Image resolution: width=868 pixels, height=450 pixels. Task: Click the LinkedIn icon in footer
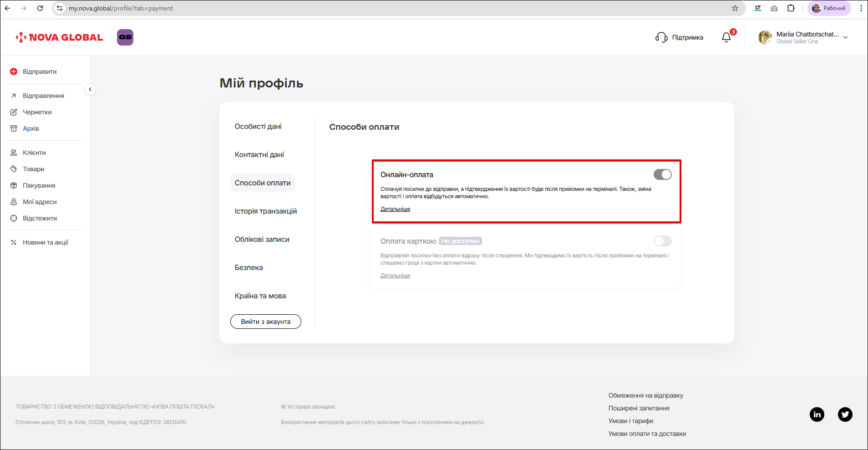pyautogui.click(x=817, y=414)
